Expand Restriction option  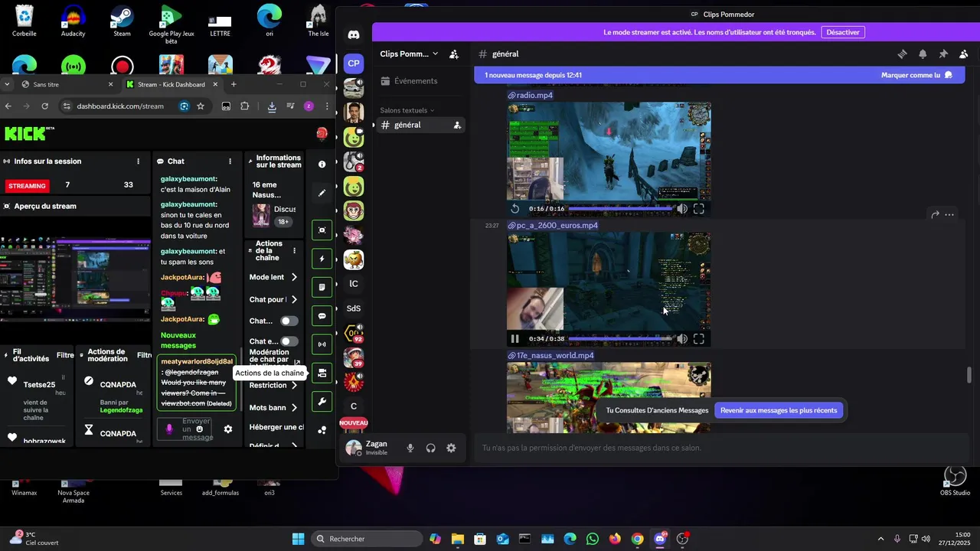point(294,386)
